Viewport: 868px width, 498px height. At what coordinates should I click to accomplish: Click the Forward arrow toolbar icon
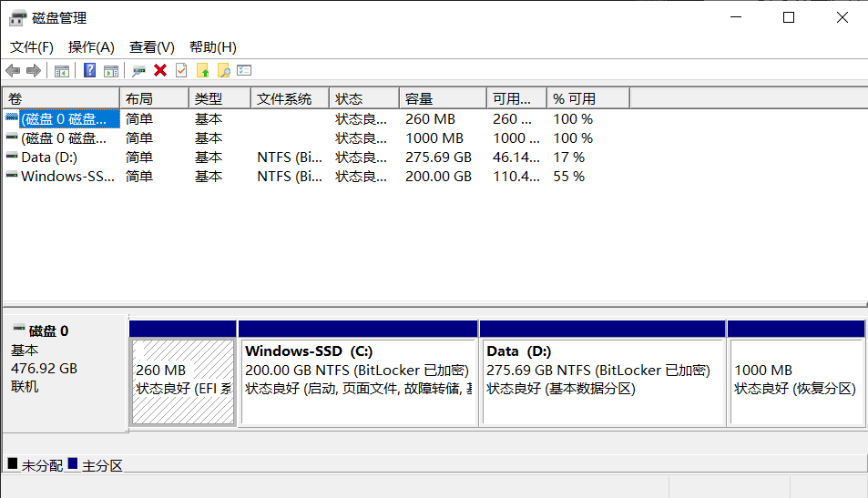(34, 71)
